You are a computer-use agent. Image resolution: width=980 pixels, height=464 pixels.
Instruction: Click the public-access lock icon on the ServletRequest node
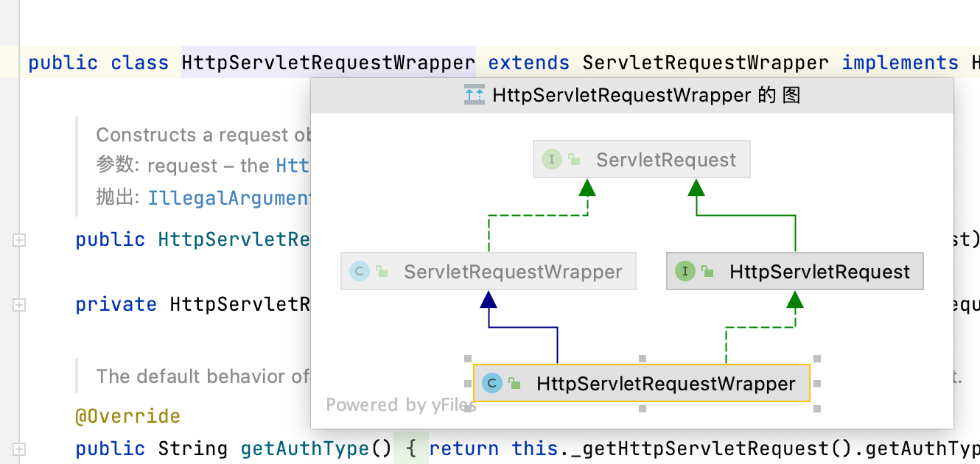point(574,160)
